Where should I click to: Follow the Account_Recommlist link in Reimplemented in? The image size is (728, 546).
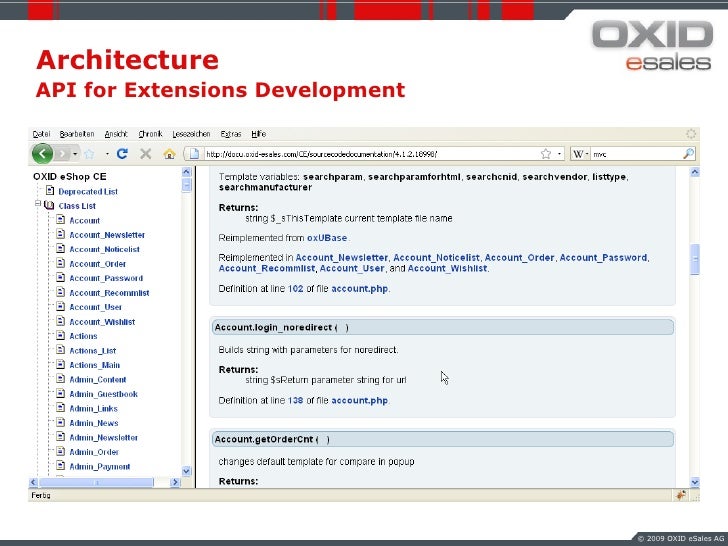[267, 268]
